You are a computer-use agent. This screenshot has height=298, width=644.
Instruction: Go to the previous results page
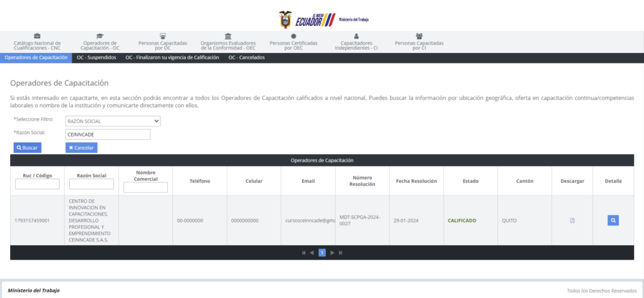(x=312, y=253)
